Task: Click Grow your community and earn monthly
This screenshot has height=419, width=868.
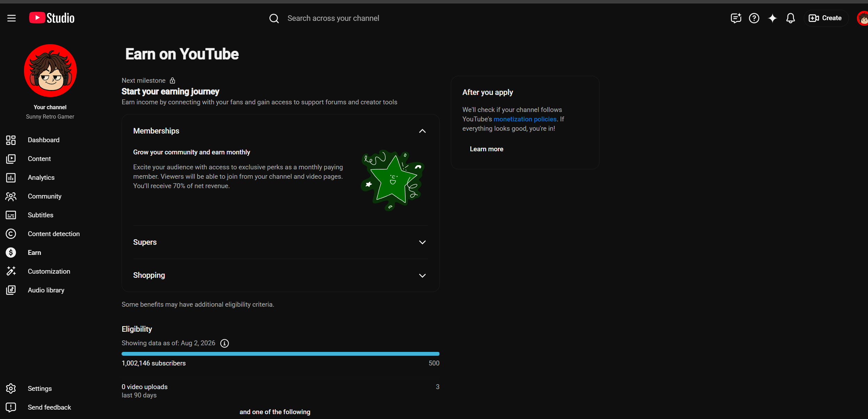Action: 191,152
